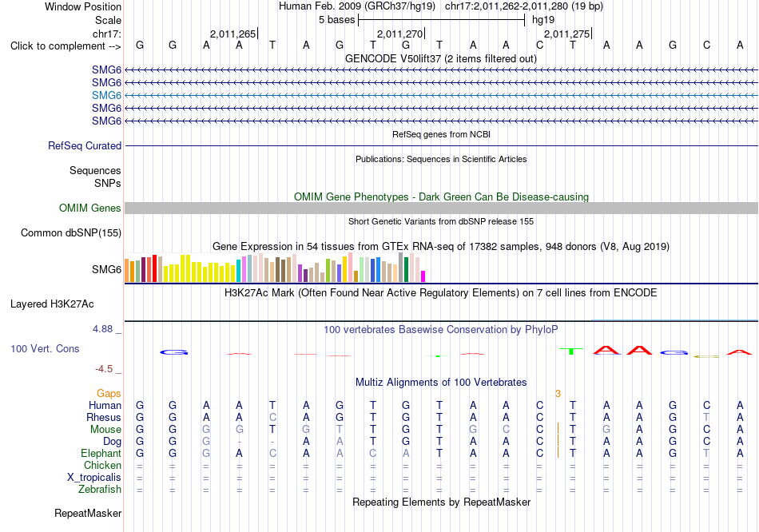Click the orange 3 in the Gaps row
759x532 pixels.
point(558,394)
